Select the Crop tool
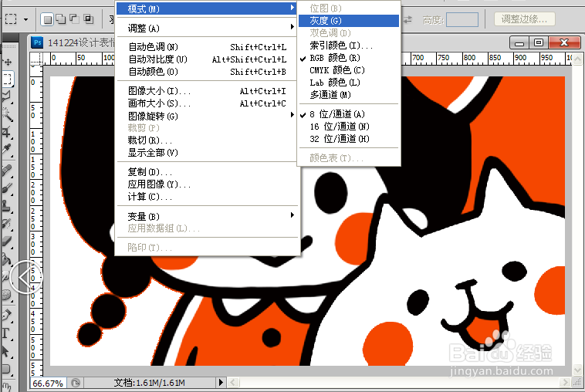 click(x=7, y=132)
